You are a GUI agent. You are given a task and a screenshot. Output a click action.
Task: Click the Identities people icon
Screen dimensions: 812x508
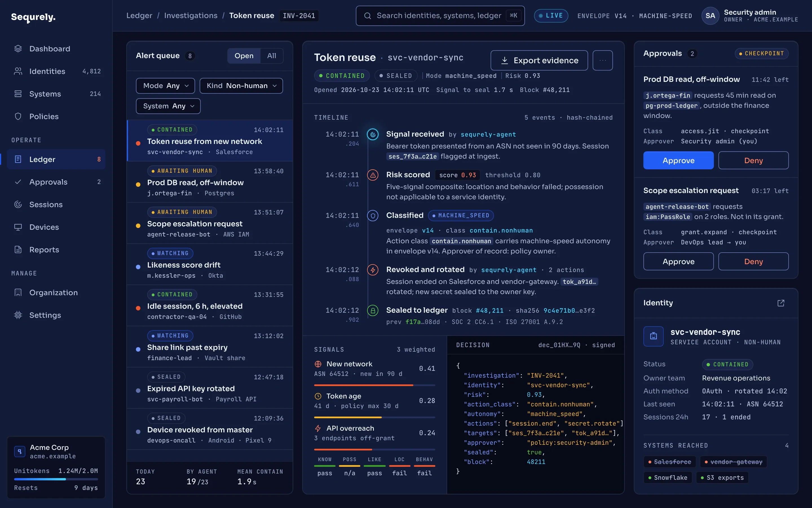18,71
